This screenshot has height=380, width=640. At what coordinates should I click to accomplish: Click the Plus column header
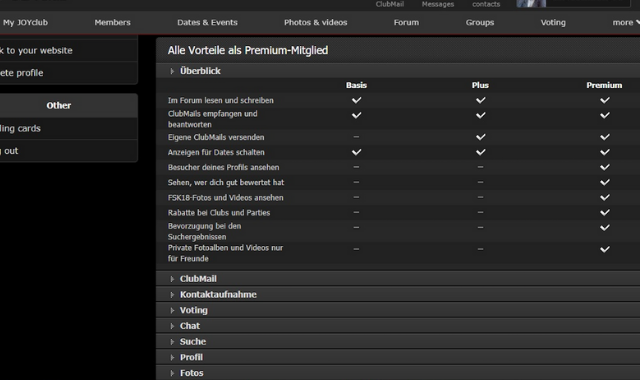[x=480, y=85]
